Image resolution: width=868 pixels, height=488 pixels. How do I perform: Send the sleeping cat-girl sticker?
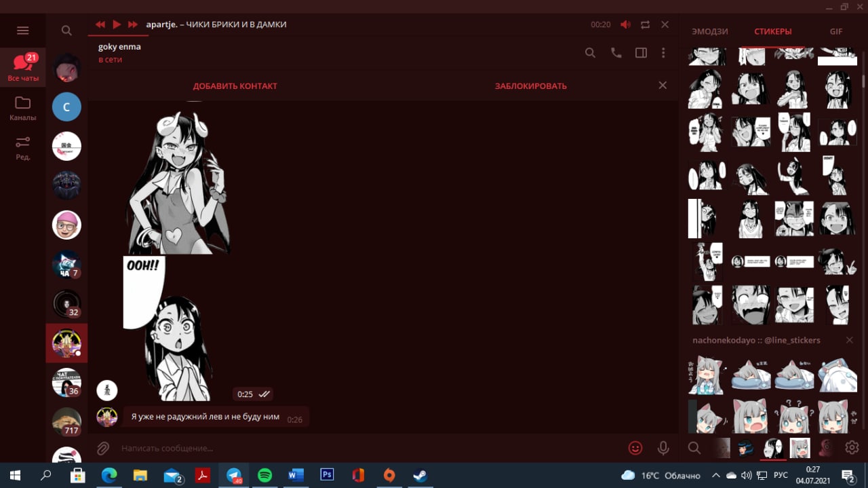[751, 375]
